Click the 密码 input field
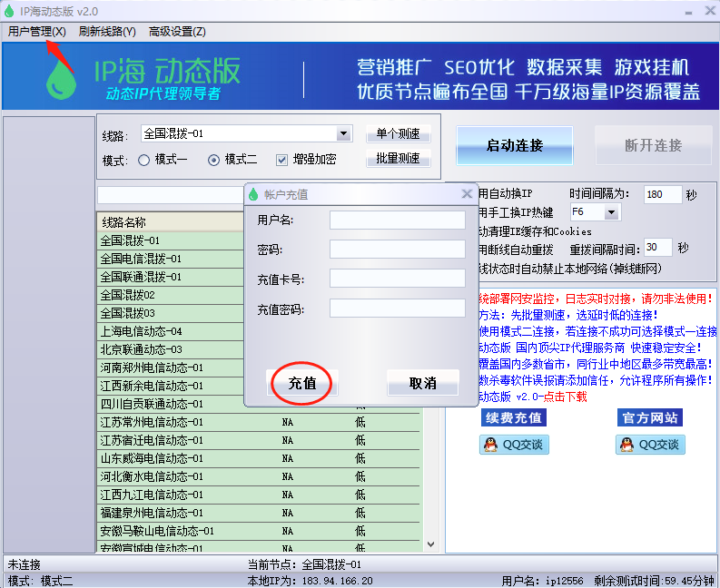 pos(398,250)
